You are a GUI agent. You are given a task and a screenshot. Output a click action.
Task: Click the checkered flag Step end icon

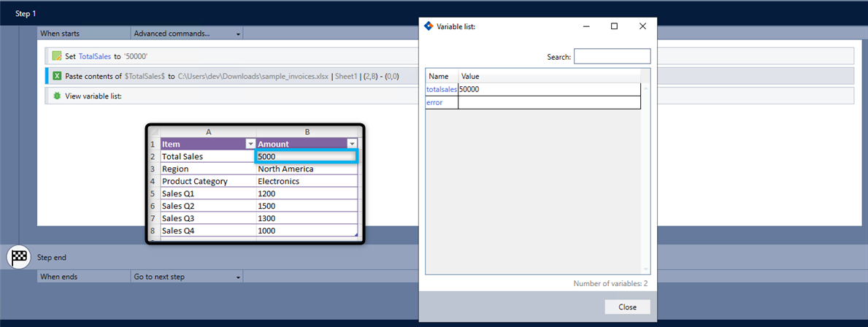tap(18, 257)
